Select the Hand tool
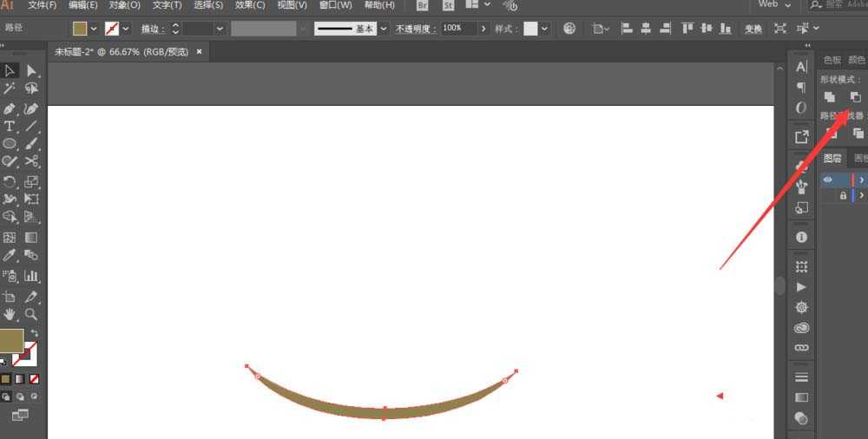Screen dimensions: 868x439 coord(10,314)
